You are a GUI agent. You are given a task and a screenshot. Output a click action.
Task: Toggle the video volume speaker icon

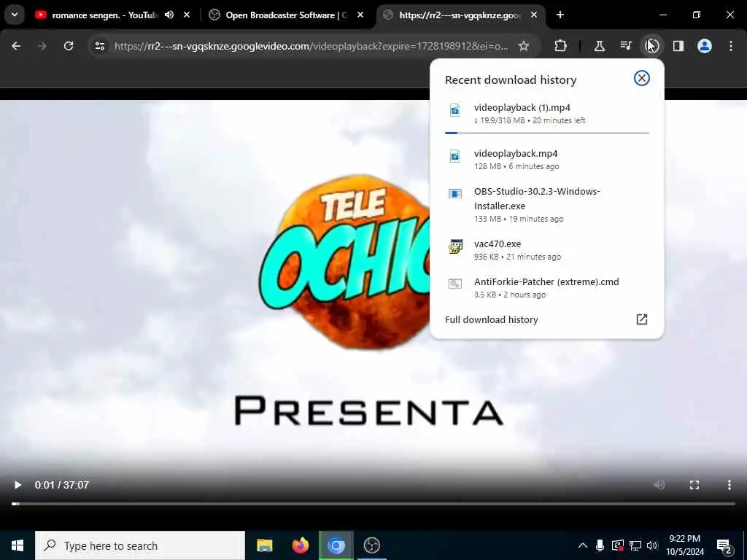(659, 485)
